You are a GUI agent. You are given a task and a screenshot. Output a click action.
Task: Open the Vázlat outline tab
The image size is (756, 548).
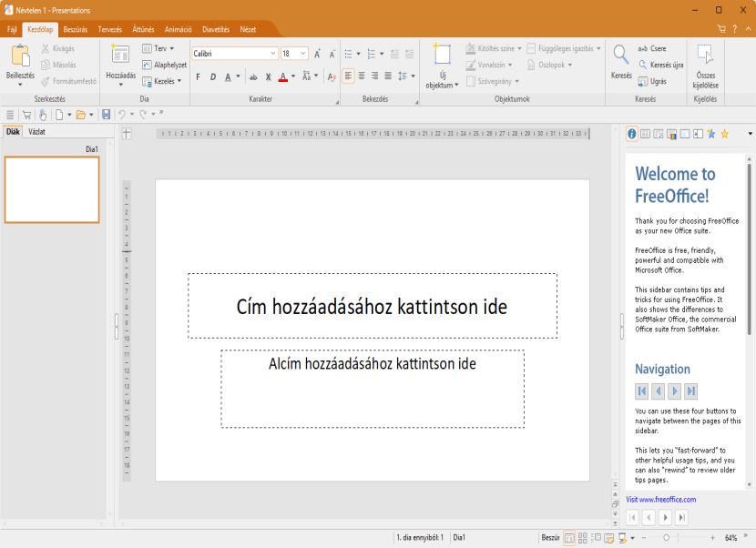tap(36, 132)
